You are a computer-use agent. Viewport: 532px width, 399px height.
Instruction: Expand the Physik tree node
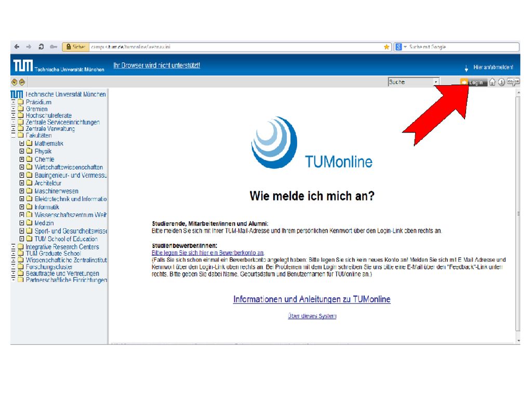tap(22, 151)
